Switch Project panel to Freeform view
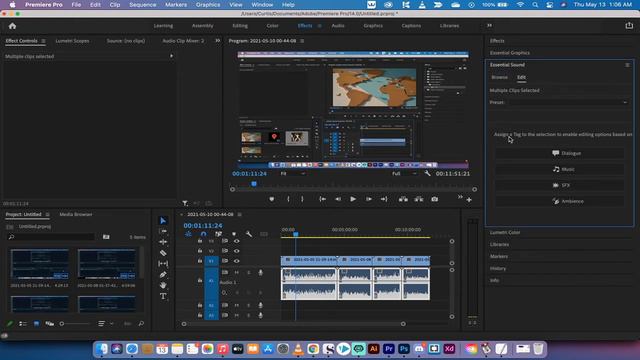 click(49, 324)
